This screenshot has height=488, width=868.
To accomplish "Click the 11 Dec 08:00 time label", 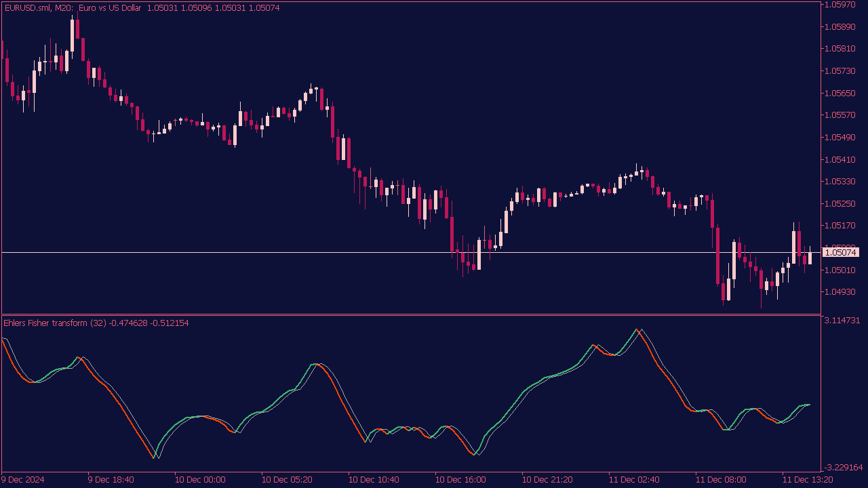I will (x=721, y=480).
